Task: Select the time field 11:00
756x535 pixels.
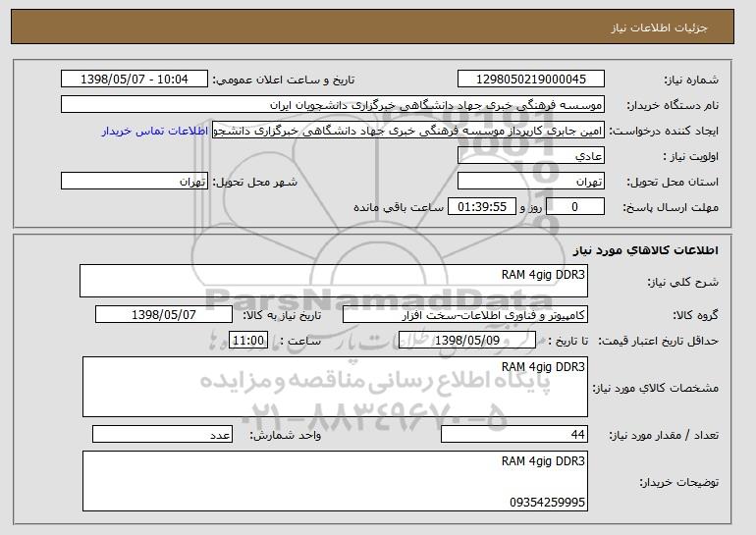Action: click(248, 341)
